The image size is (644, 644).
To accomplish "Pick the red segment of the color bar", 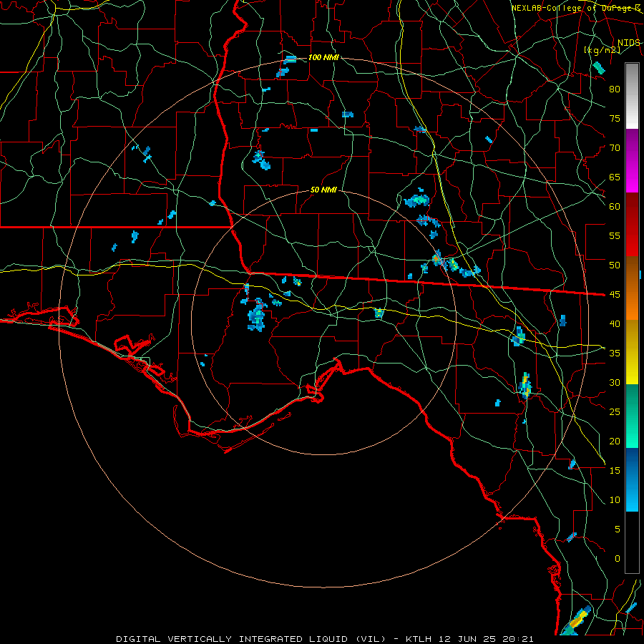I will [x=632, y=225].
